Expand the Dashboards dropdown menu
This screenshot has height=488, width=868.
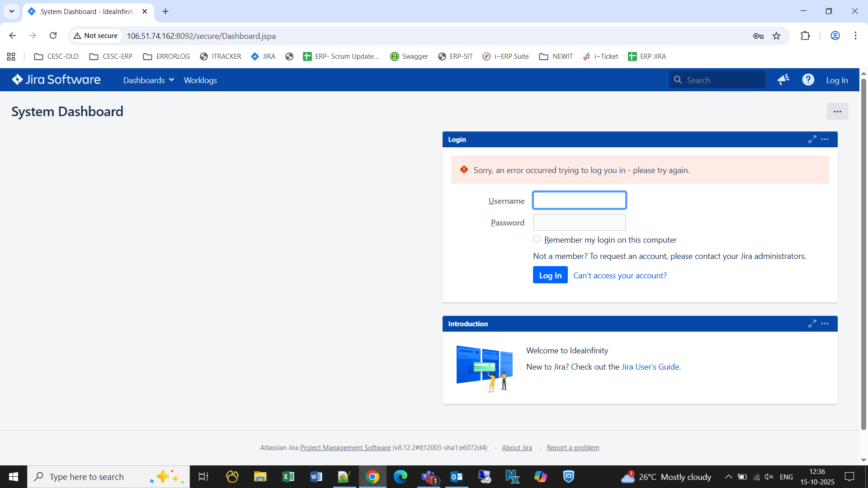148,80
